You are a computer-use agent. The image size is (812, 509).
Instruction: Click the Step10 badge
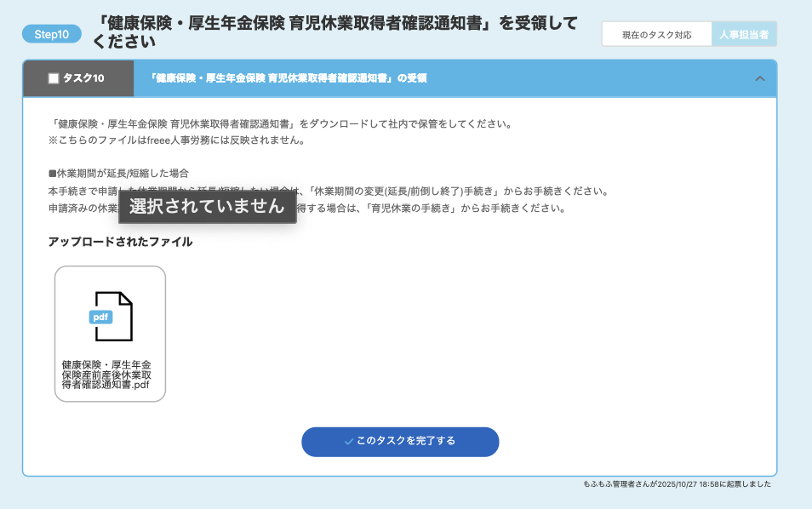pyautogui.click(x=52, y=34)
